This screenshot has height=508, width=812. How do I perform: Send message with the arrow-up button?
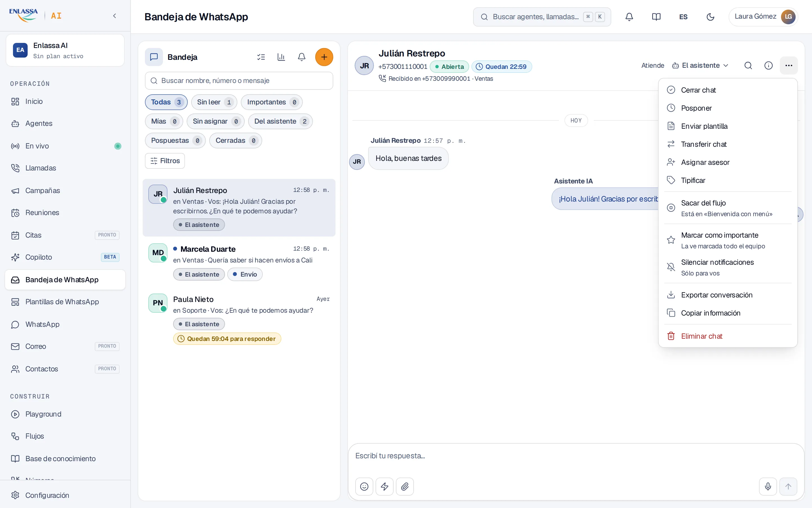788,486
